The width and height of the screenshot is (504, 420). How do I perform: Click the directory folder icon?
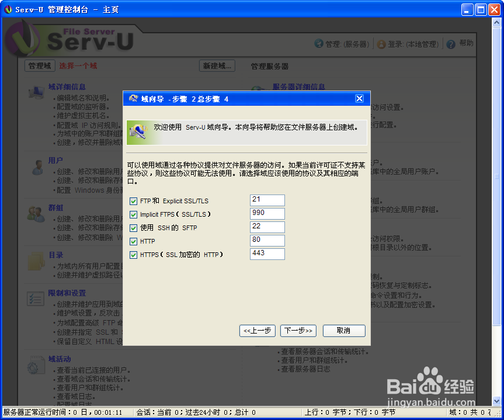[x=36, y=261]
